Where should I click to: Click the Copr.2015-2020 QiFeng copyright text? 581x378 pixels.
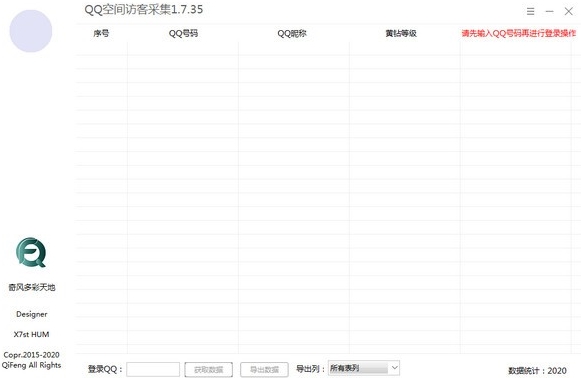click(31, 360)
